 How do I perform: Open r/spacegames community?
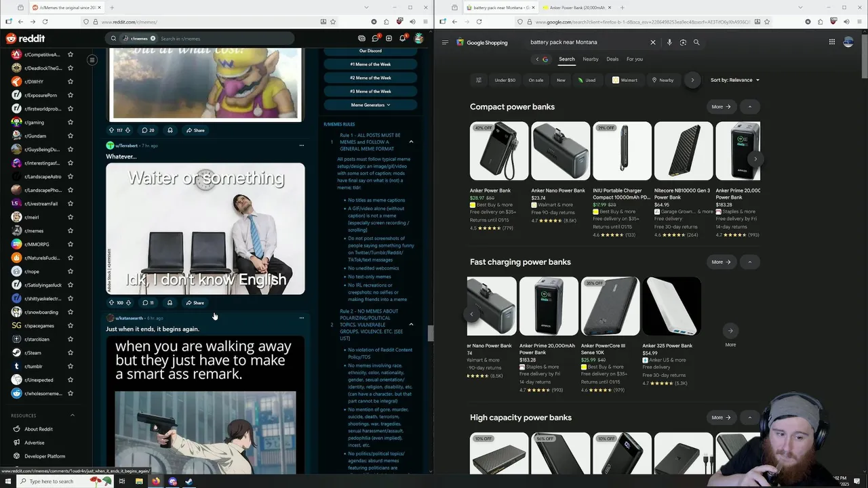click(x=39, y=326)
